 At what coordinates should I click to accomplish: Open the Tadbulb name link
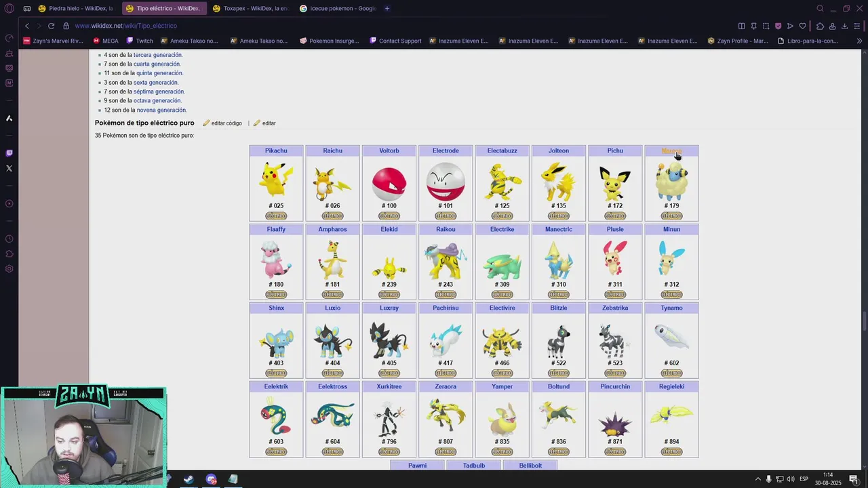point(474,466)
